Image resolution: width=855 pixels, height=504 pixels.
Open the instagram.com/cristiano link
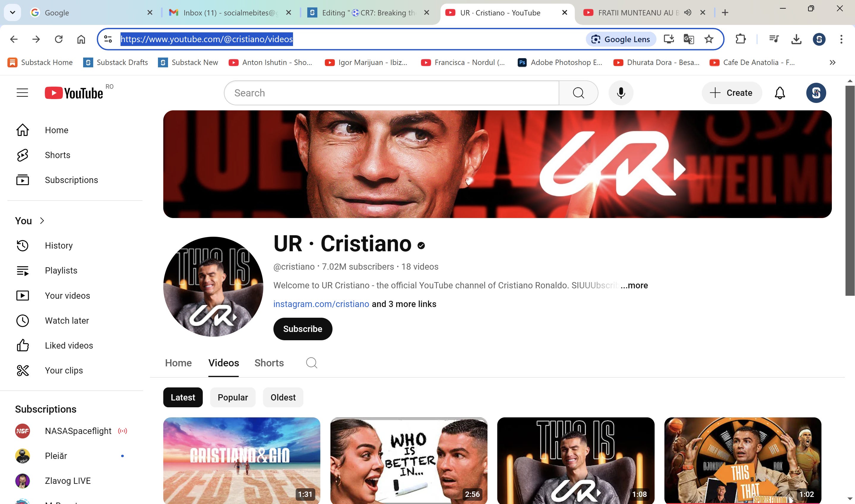(x=321, y=304)
